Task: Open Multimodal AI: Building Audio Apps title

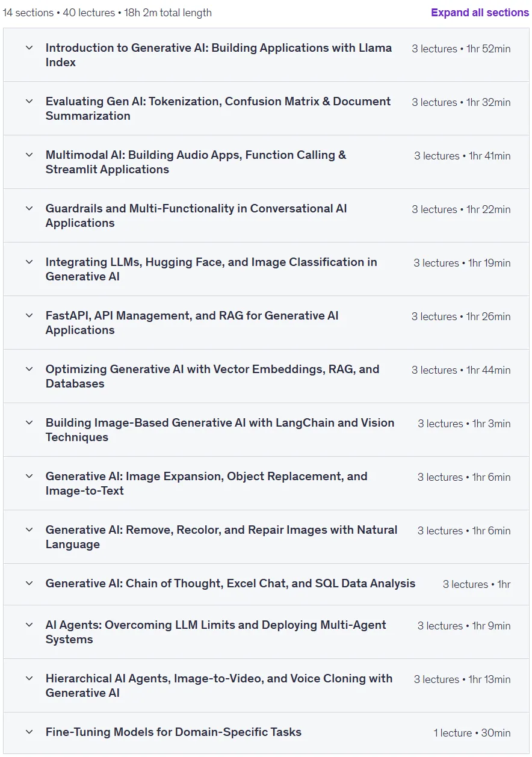Action: pyautogui.click(x=196, y=162)
